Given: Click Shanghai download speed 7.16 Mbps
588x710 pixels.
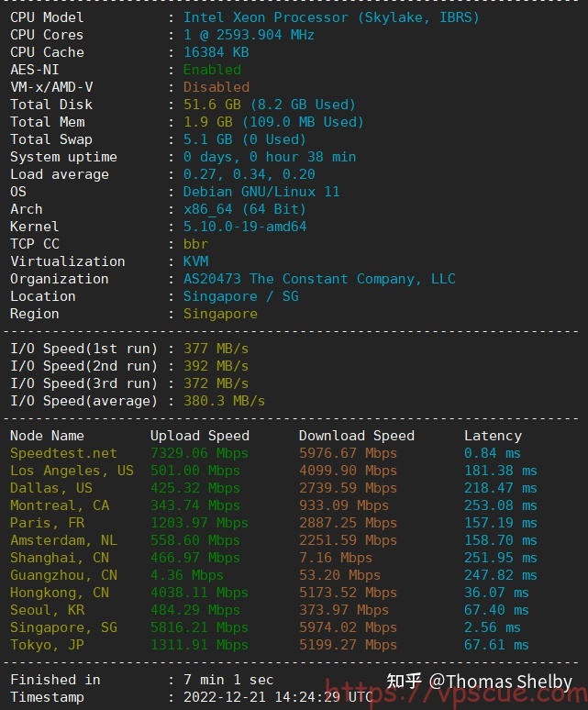Looking at the screenshot, I should tap(336, 558).
